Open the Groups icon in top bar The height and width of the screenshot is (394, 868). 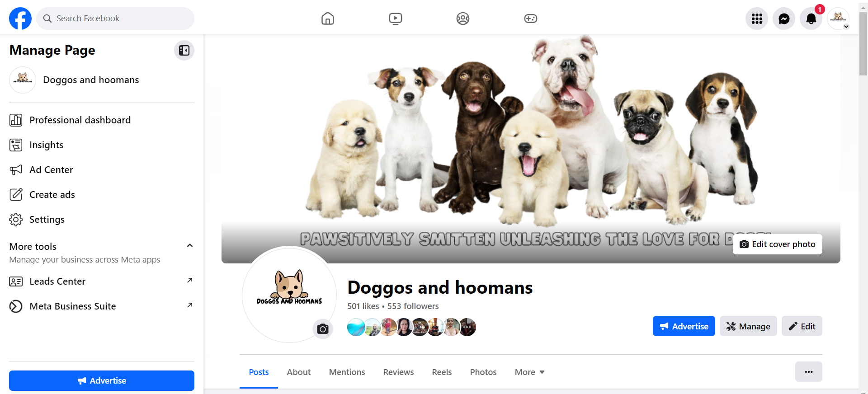[463, 19]
